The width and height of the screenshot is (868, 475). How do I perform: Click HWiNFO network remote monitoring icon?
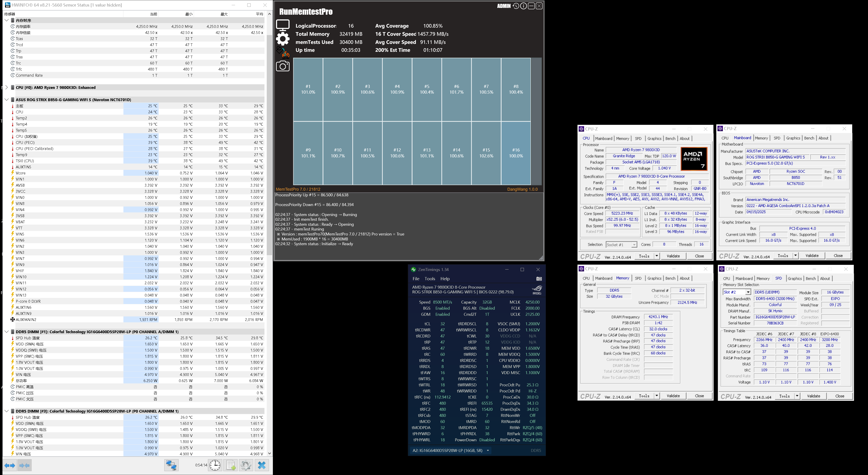click(x=171, y=465)
